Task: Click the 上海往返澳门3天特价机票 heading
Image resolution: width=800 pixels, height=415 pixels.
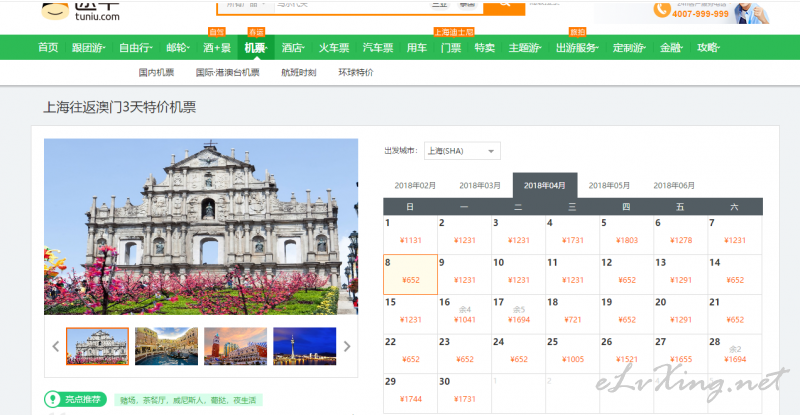Action: 119,107
